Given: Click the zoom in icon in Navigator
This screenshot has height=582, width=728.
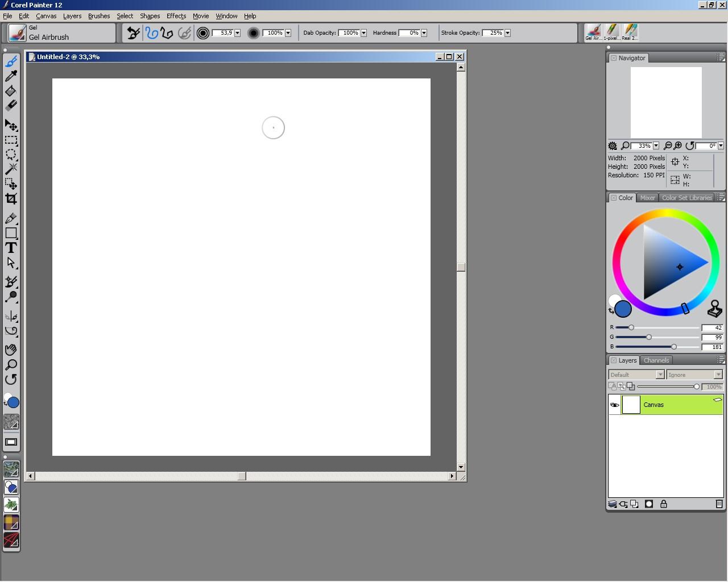Looking at the screenshot, I should coord(677,146).
